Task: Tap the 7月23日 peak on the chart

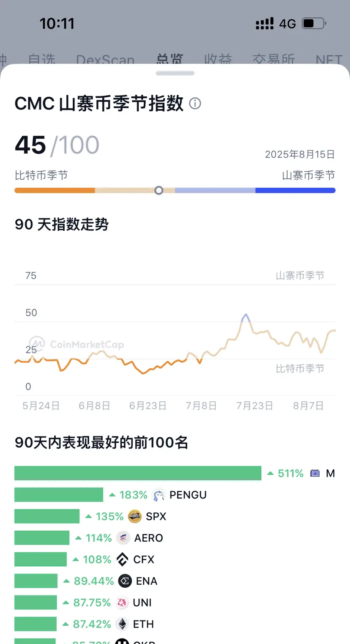Action: [x=245, y=315]
